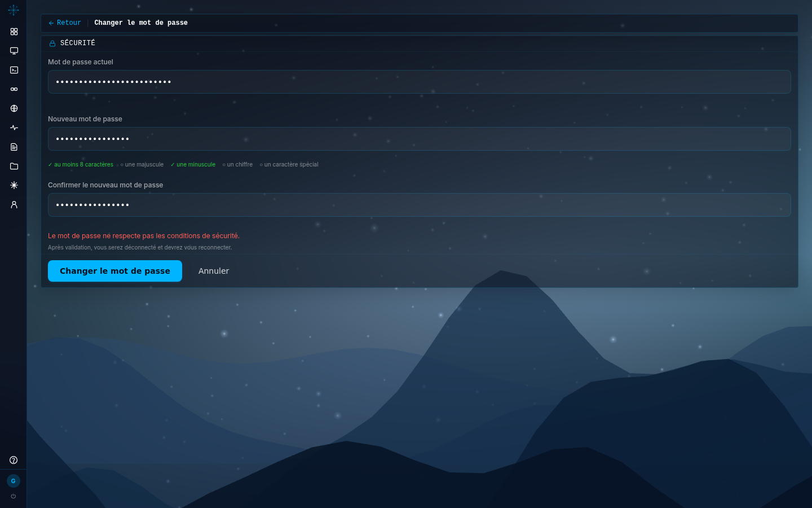
Task: Open the terminal console icon in sidebar
Action: coord(14,70)
